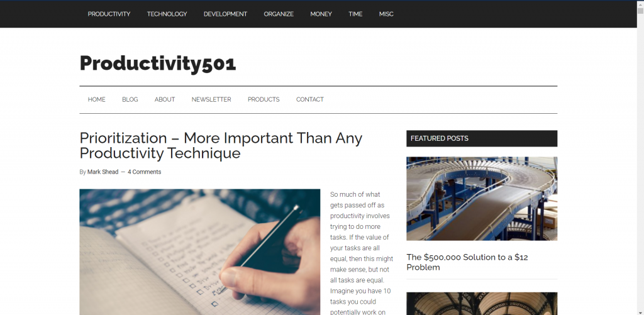The image size is (644, 315).
Task: Open the Misc category
Action: tap(386, 14)
